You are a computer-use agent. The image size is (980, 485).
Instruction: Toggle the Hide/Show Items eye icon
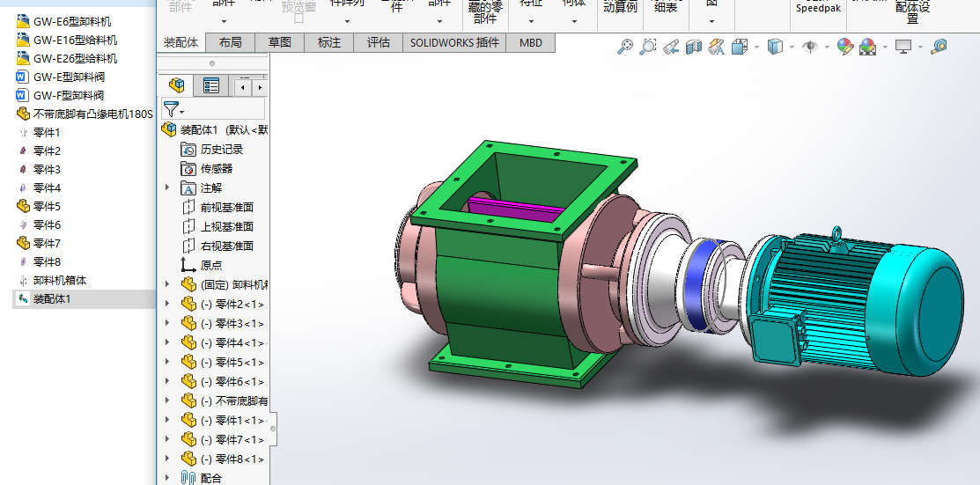pyautogui.click(x=809, y=47)
